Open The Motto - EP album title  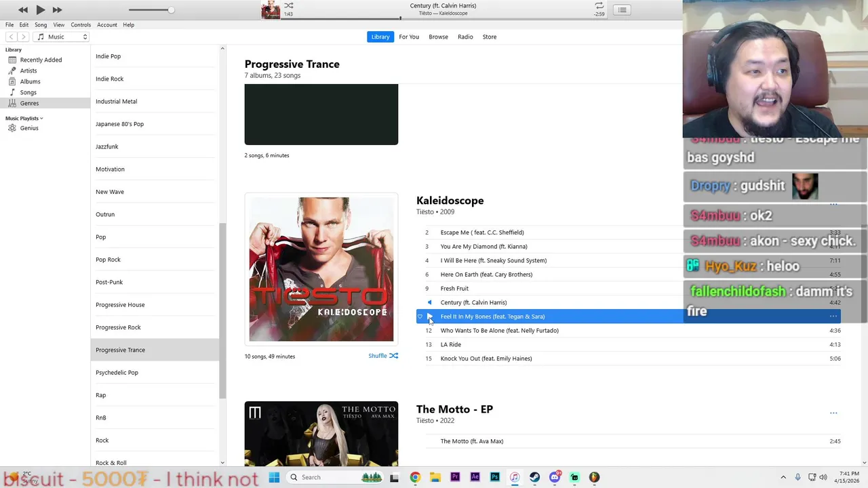tap(454, 409)
